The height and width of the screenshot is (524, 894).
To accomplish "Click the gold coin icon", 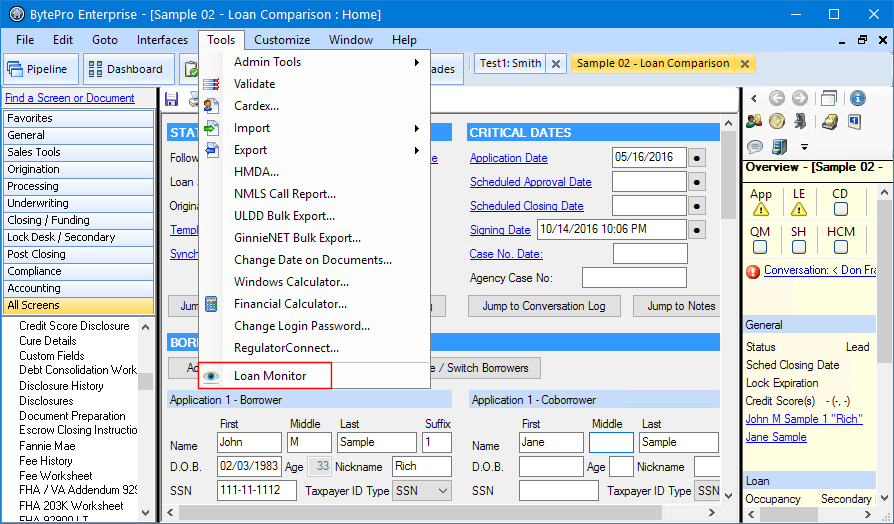I will tap(777, 121).
